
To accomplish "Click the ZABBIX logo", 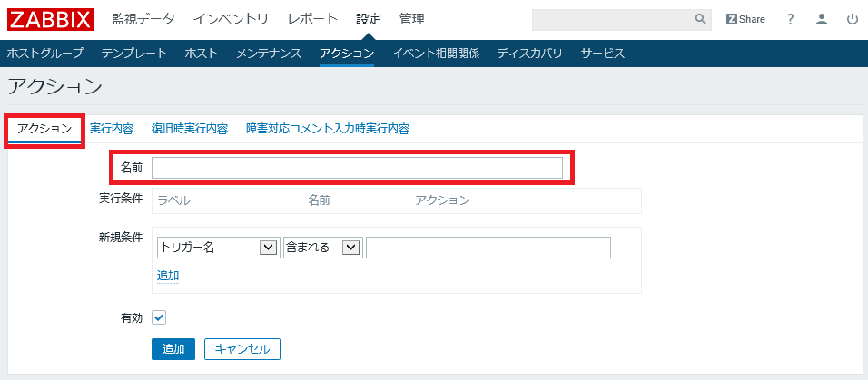I will [x=50, y=19].
